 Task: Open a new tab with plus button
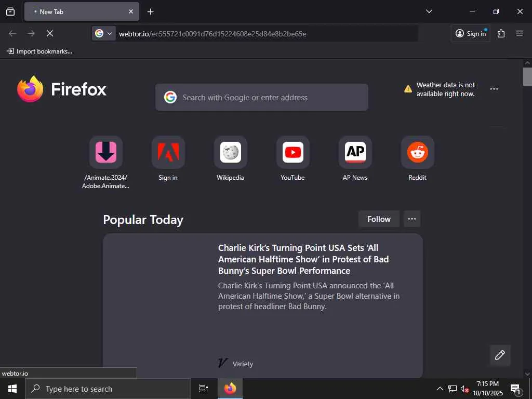coord(150,12)
